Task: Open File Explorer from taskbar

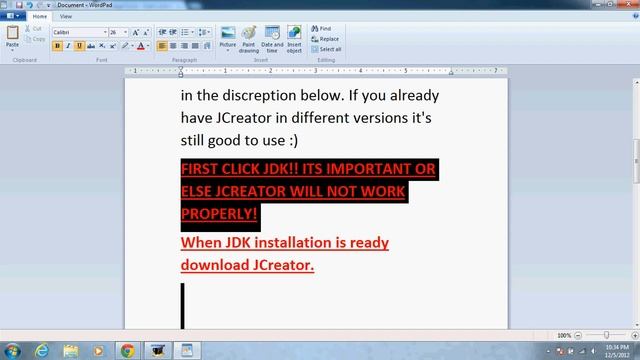Action: pyautogui.click(x=71, y=351)
